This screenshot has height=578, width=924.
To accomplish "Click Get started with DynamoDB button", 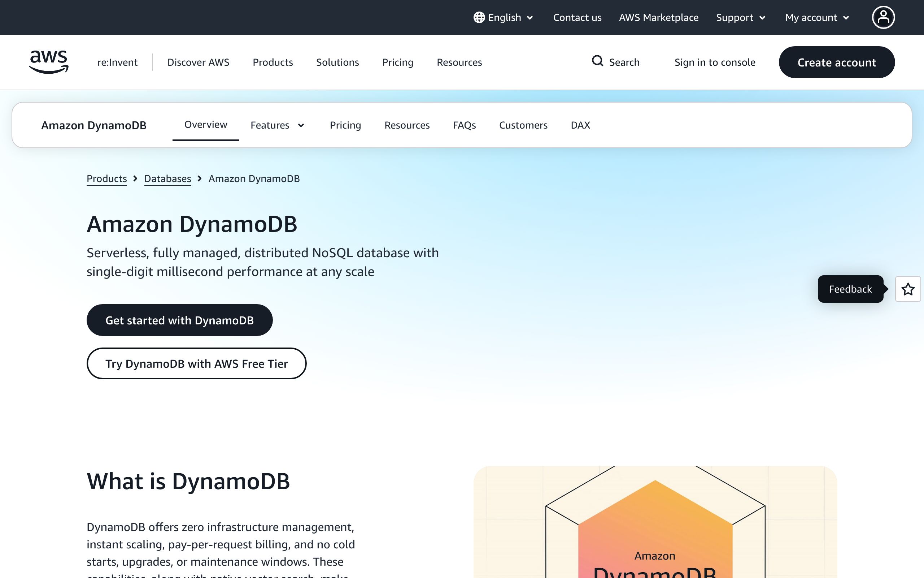I will pyautogui.click(x=179, y=320).
